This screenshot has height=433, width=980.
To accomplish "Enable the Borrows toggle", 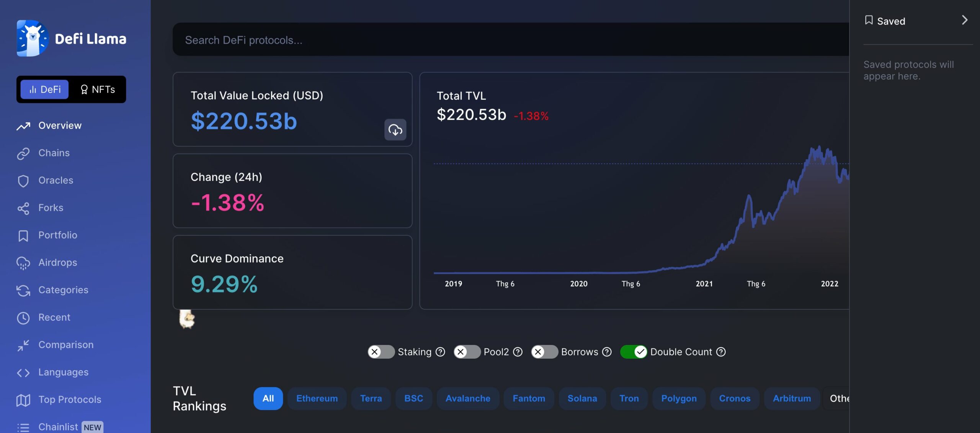I will [544, 351].
